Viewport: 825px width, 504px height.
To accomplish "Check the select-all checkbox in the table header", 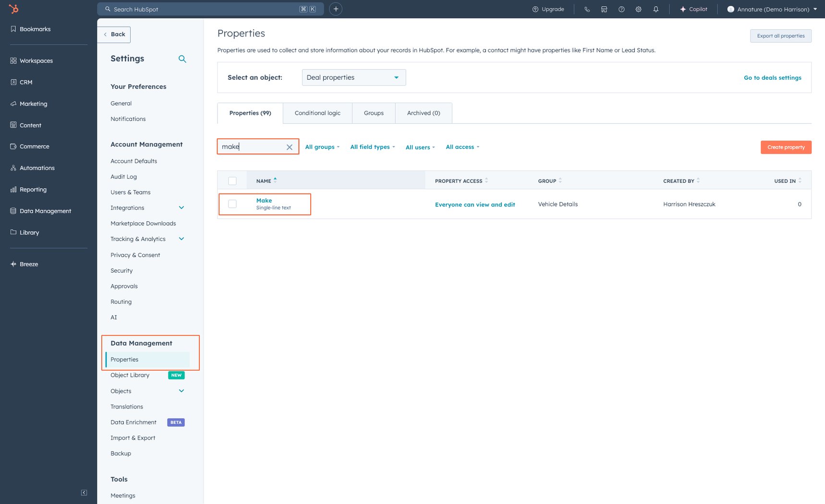I will coord(232,180).
